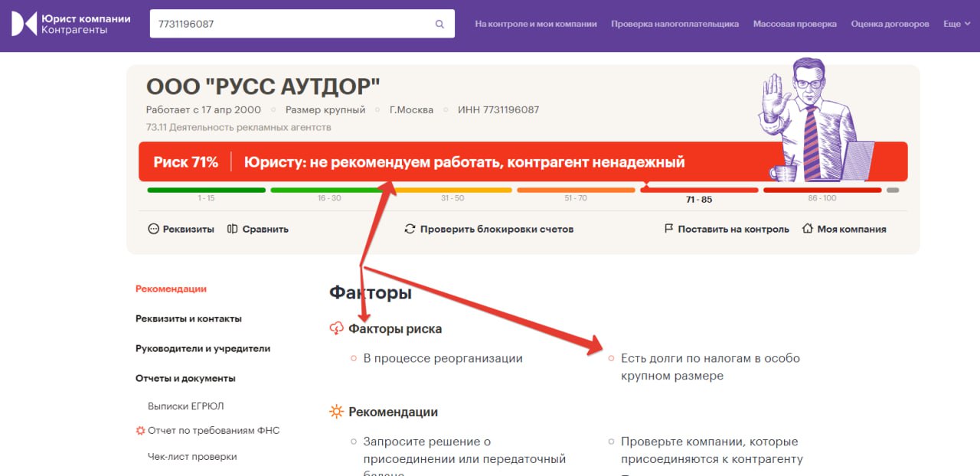This screenshot has width=980, height=476.
Task: Click the Реквизиты button label
Action: pyautogui.click(x=188, y=229)
